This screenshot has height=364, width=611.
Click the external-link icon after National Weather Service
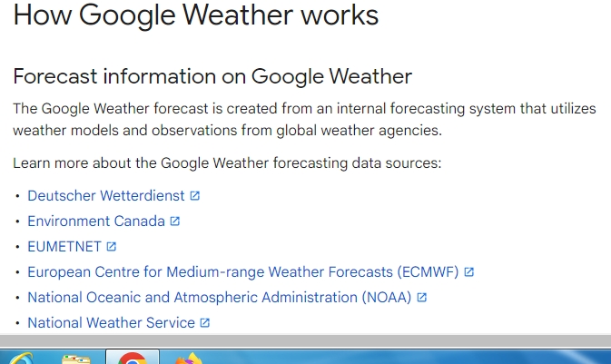205,323
